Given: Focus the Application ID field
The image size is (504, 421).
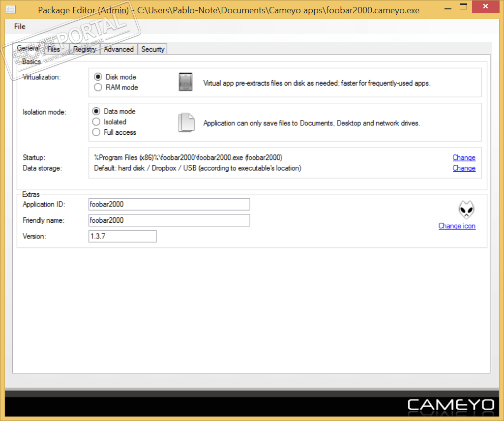Looking at the screenshot, I should (x=169, y=204).
